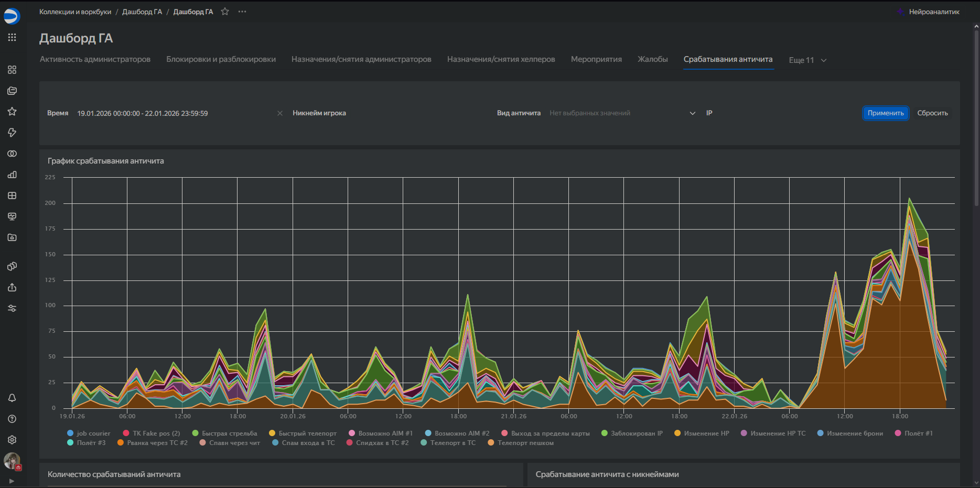Expand the 'Еще 11' tabs dropdown
The height and width of the screenshot is (488, 980).
(x=807, y=60)
